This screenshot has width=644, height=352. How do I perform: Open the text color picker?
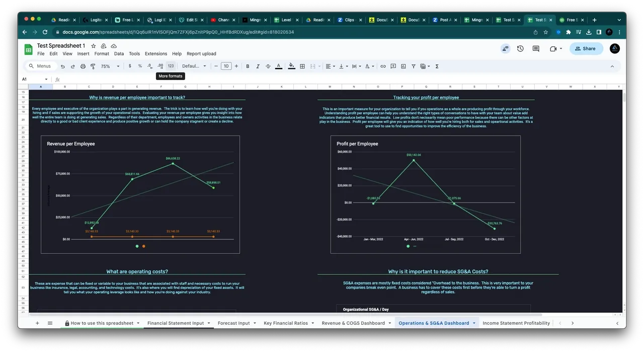click(x=279, y=66)
